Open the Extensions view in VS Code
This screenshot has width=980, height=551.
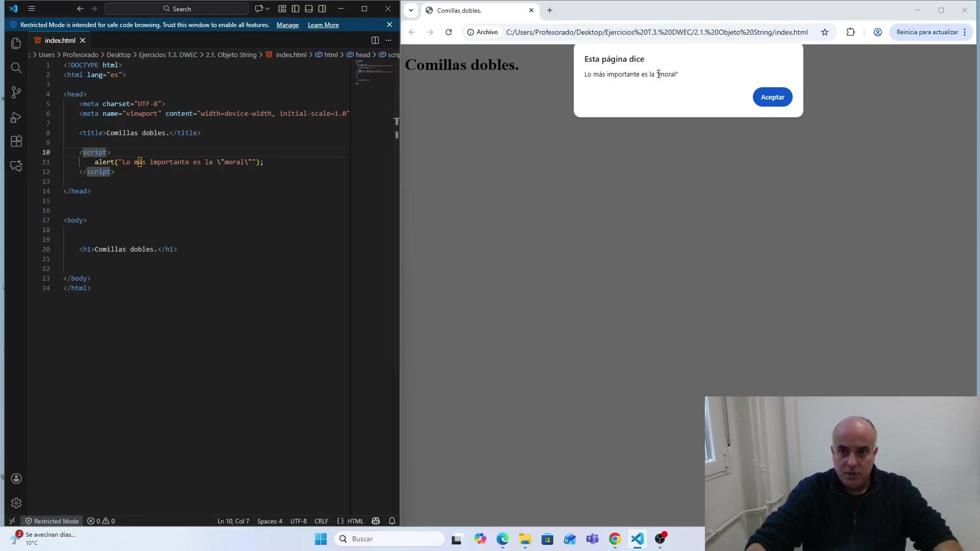pyautogui.click(x=16, y=141)
